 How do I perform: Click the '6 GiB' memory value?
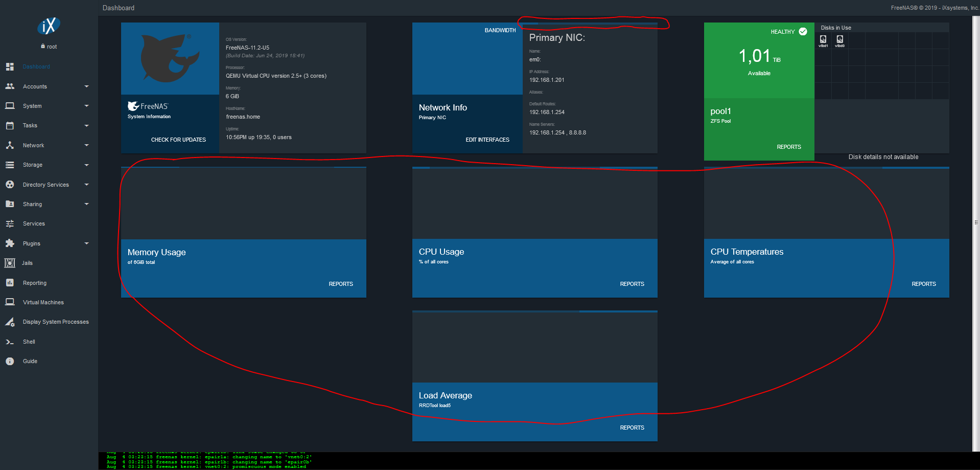pyautogui.click(x=232, y=96)
